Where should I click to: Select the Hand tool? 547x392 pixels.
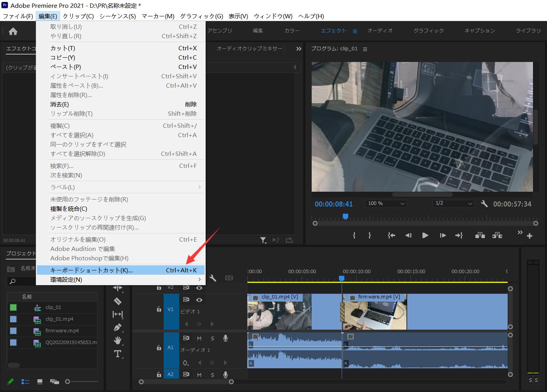coord(117,341)
